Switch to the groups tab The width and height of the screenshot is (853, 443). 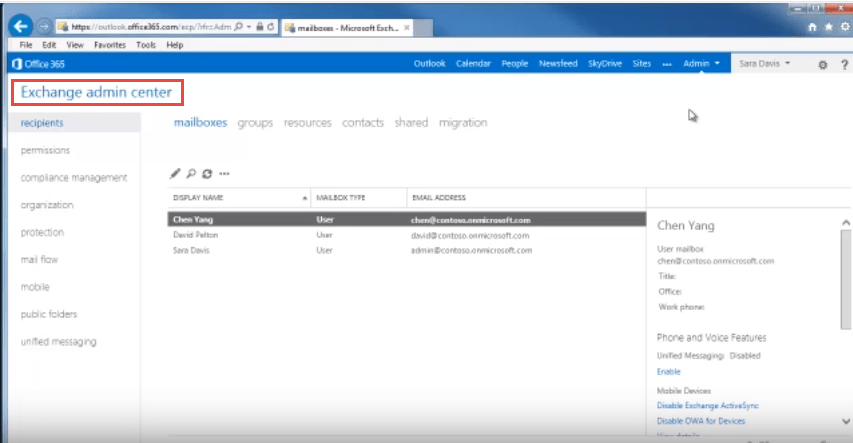[x=255, y=123]
